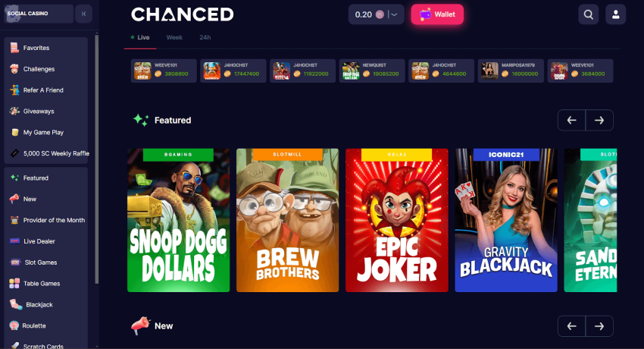The image size is (644, 349).
Task: Open the user profile icon
Action: [x=615, y=14]
